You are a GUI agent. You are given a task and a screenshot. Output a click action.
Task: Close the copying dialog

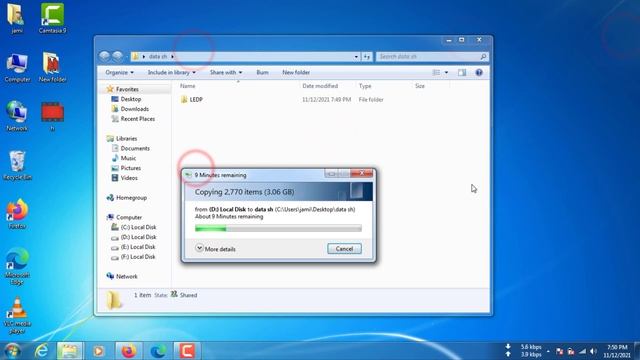tap(361, 173)
